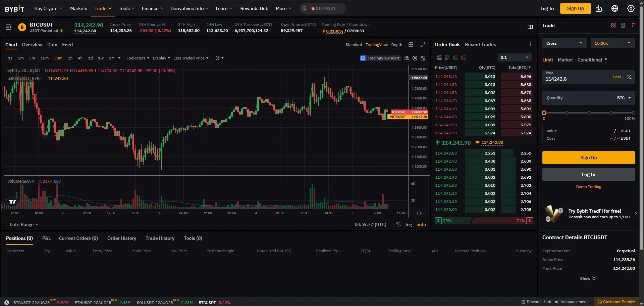Click the yellow Sign Up button in header
The width and height of the screenshot is (644, 306).
[575, 8]
